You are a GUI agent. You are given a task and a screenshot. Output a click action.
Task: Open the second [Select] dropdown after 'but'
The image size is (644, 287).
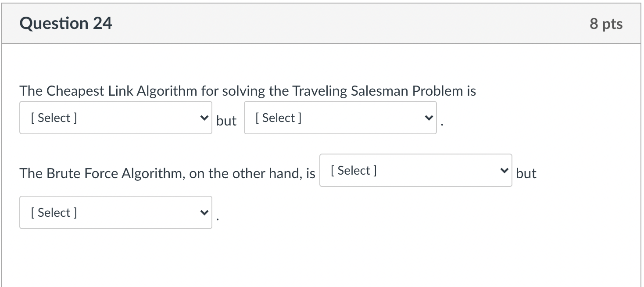coord(340,117)
